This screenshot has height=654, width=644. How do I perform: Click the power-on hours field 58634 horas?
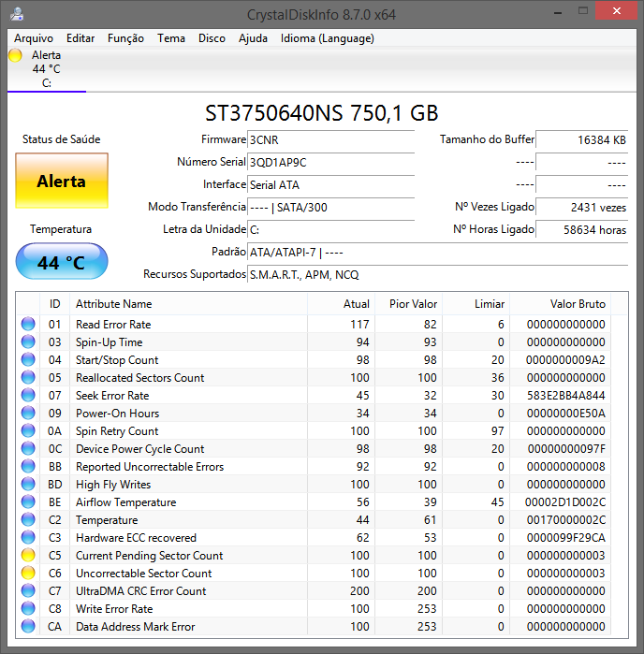pos(582,230)
